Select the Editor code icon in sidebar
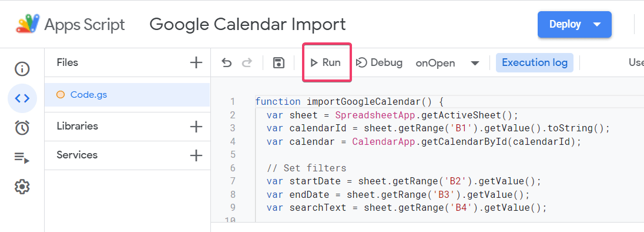The height and width of the screenshot is (232, 644). [22, 98]
